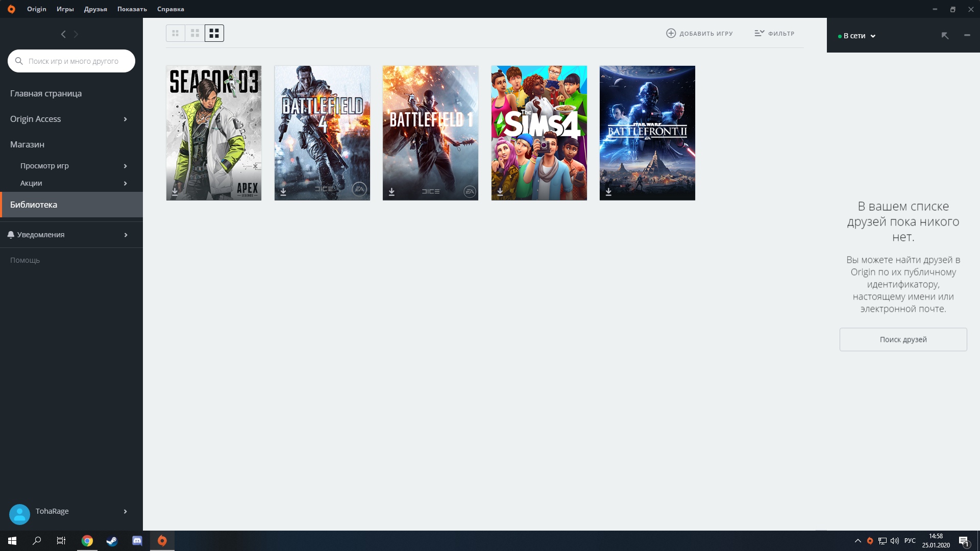Select the small tile view
This screenshot has height=551, width=980.
[x=176, y=33]
